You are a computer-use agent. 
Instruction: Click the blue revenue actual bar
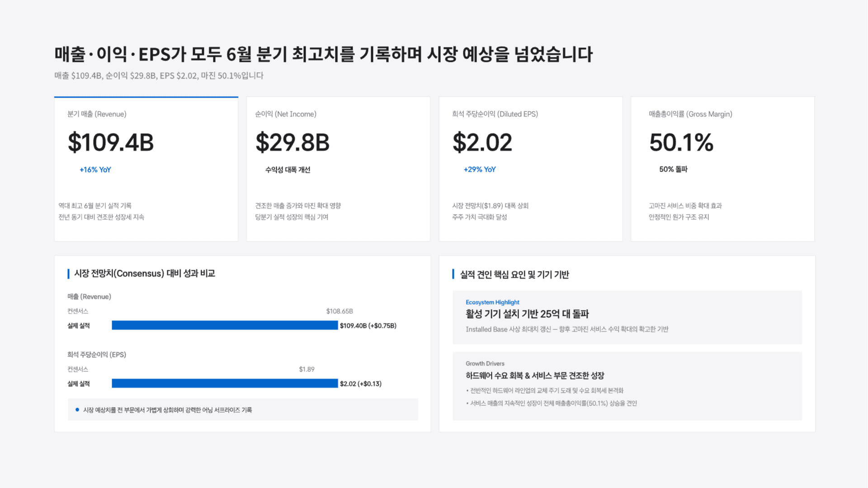tap(225, 325)
